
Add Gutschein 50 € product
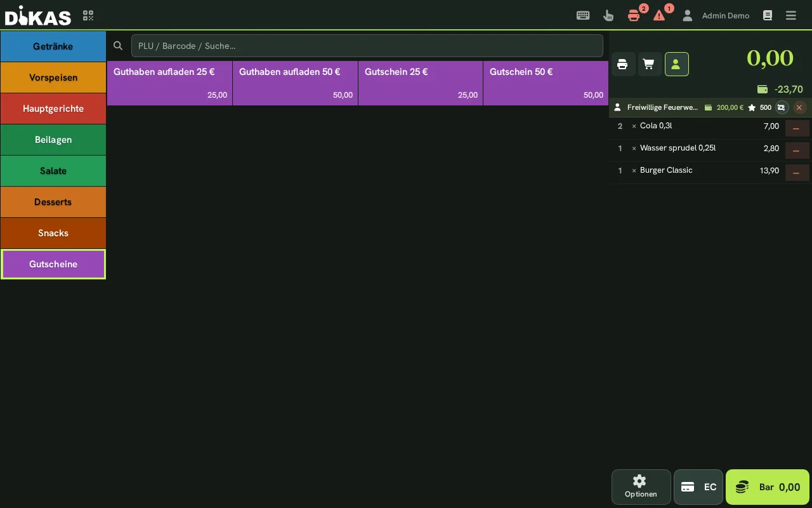546,83
